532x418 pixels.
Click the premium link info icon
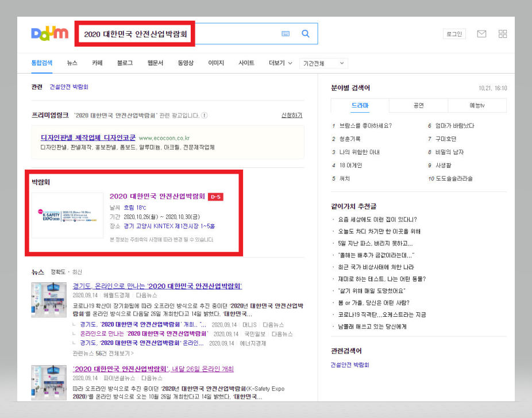coord(205,116)
